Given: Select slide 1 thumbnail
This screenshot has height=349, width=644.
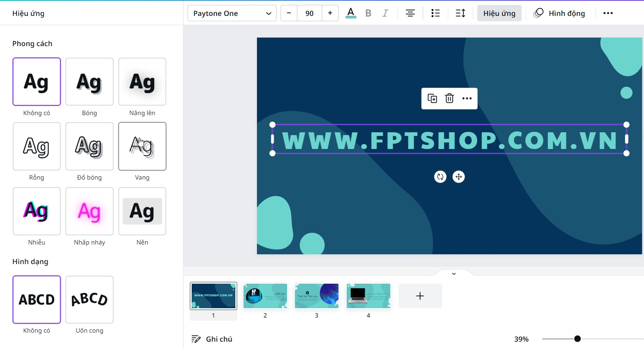Looking at the screenshot, I should 213,296.
